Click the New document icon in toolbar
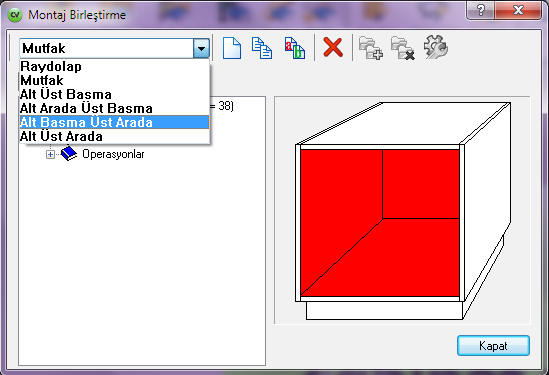This screenshot has width=549, height=375. click(232, 48)
